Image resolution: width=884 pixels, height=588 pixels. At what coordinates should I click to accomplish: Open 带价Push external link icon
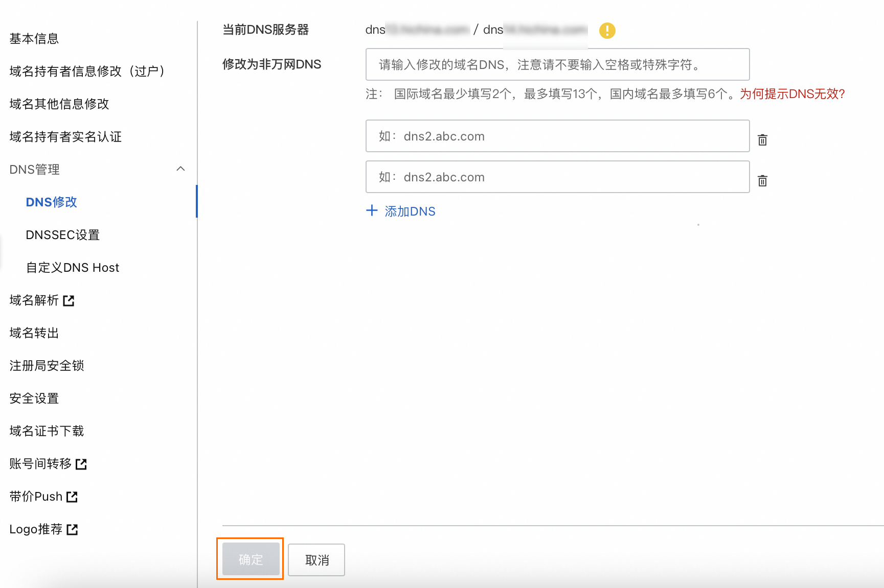72,497
